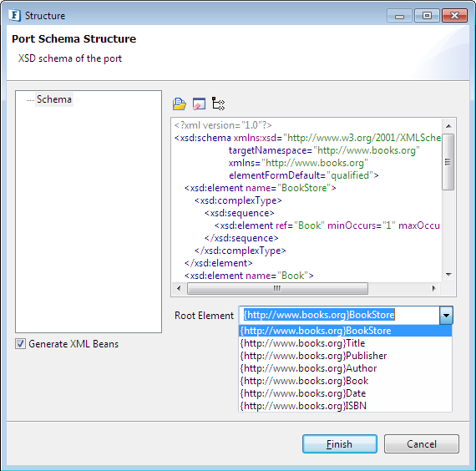The width and height of the screenshot is (476, 471).
Task: Click the schema tree structure icon
Action: pyautogui.click(x=218, y=104)
